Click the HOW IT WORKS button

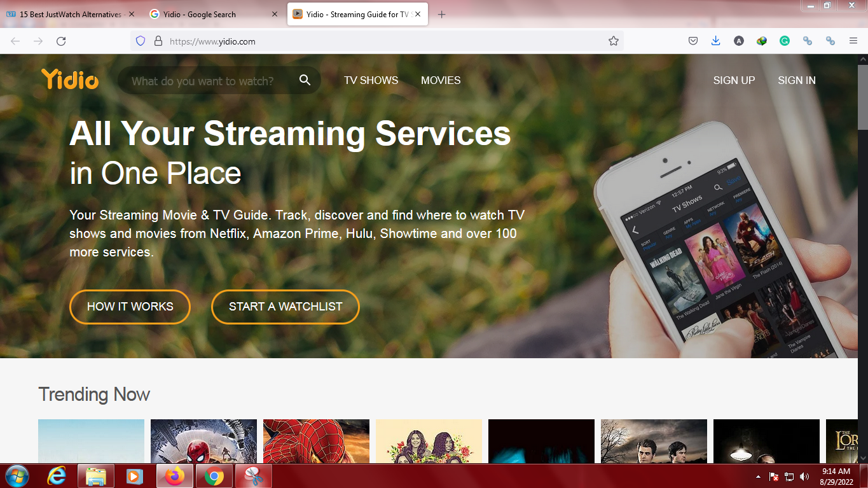[130, 307]
